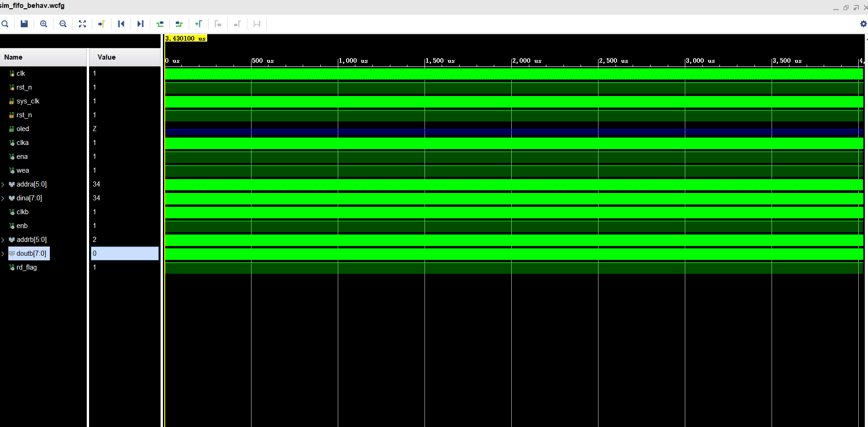
Task: Zoom out of the waveform
Action: pos(63,24)
